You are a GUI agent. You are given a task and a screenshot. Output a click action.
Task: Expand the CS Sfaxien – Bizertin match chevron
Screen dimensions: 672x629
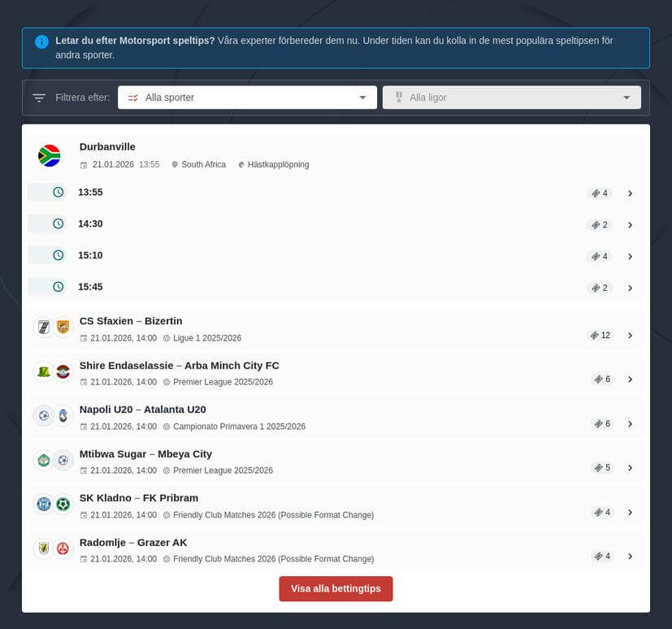630,336
